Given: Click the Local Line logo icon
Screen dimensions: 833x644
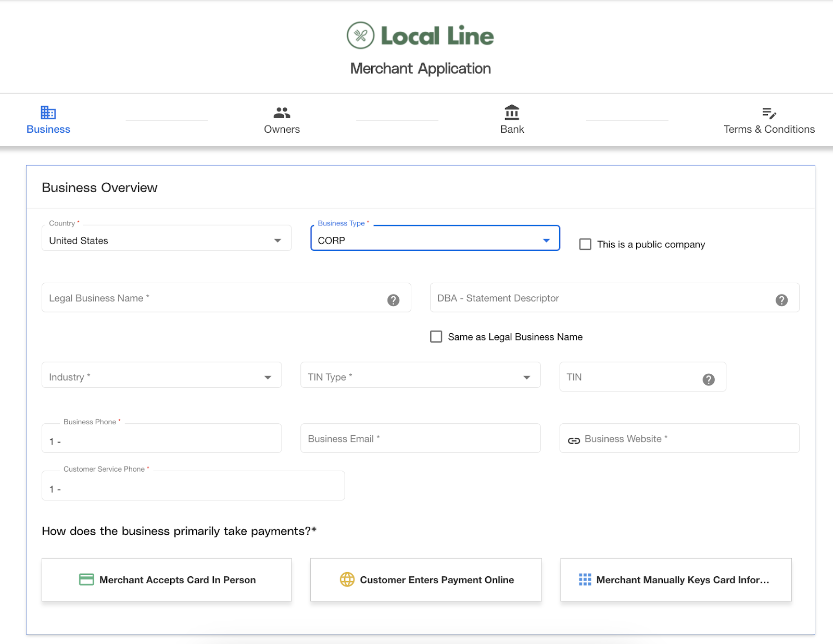Looking at the screenshot, I should coord(360,35).
